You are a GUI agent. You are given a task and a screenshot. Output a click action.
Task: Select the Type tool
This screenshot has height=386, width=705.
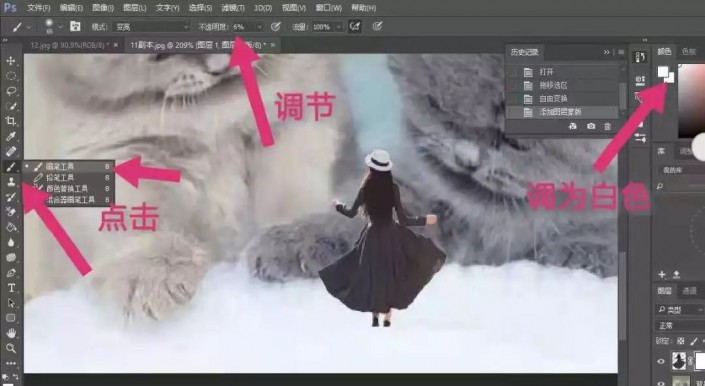pos(11,288)
